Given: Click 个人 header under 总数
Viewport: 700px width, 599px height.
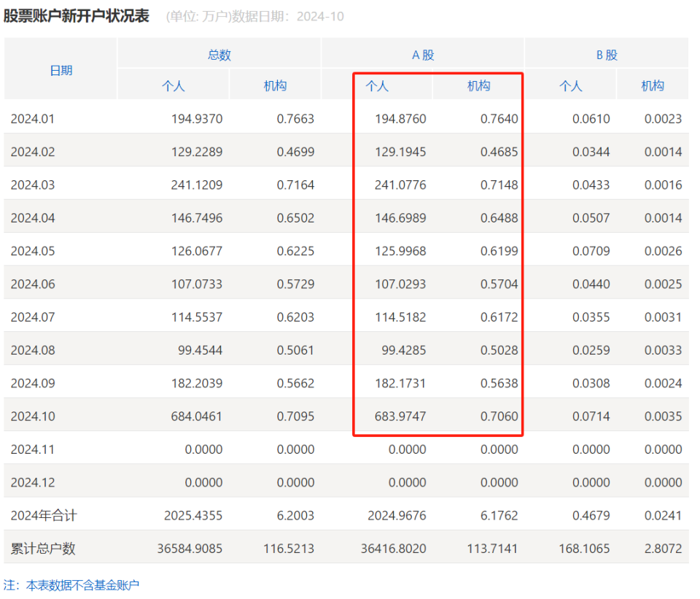Looking at the screenshot, I should coord(174,86).
